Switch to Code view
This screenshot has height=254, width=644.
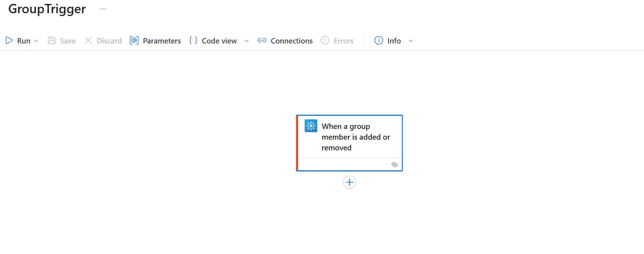click(x=213, y=40)
